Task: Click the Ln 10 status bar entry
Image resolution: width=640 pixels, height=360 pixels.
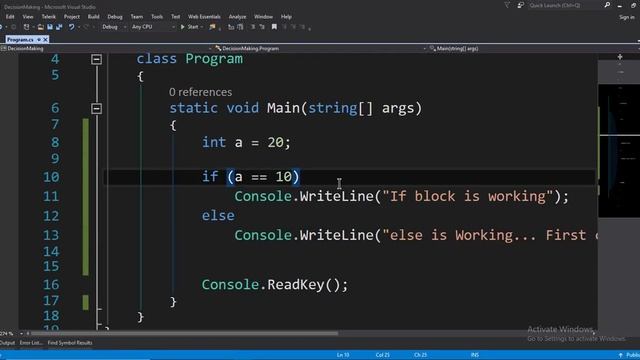Action: [x=343, y=355]
